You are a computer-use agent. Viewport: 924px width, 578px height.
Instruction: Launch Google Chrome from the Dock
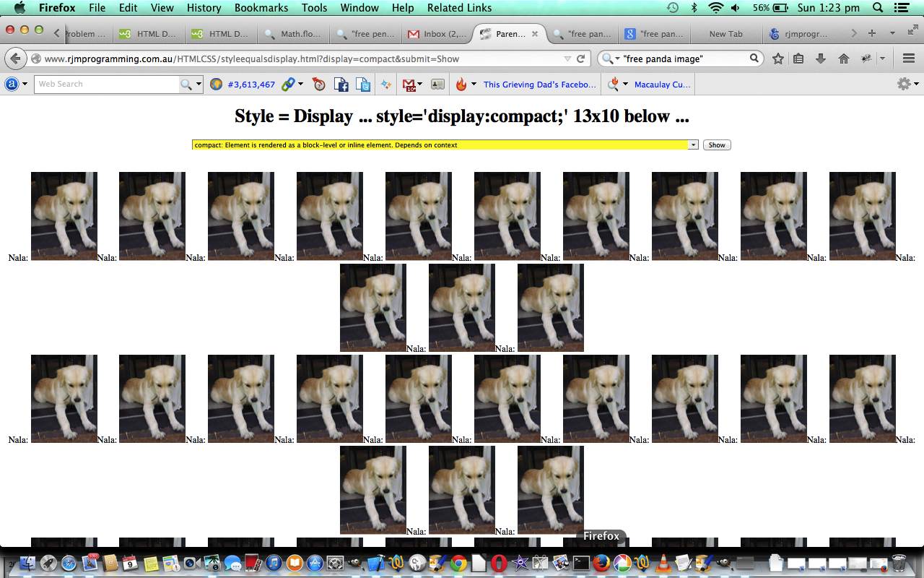click(x=458, y=563)
